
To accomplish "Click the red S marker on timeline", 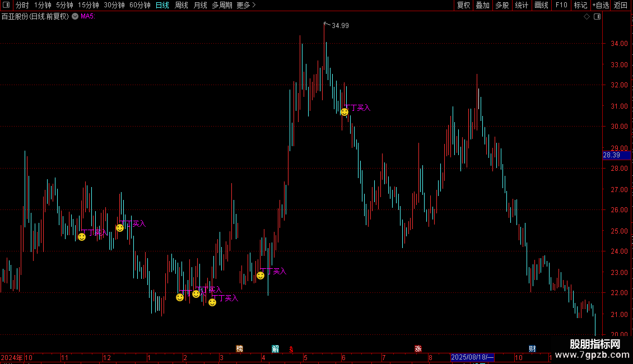I will pos(291,349).
